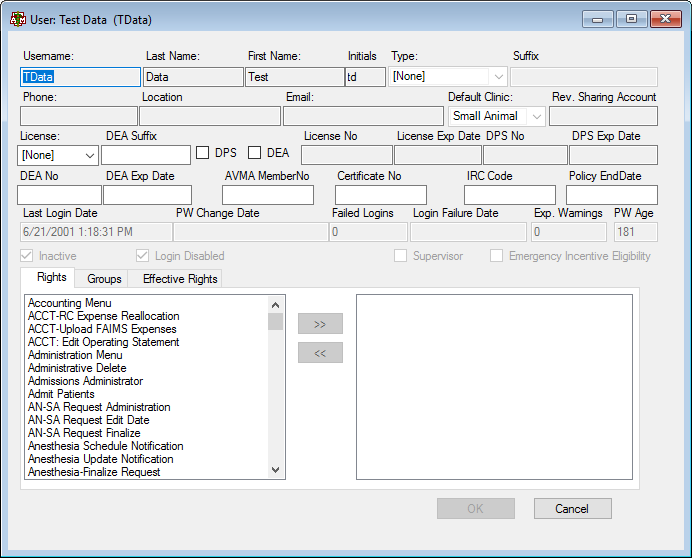Click the AVMA MemberNo field

pos(268,195)
